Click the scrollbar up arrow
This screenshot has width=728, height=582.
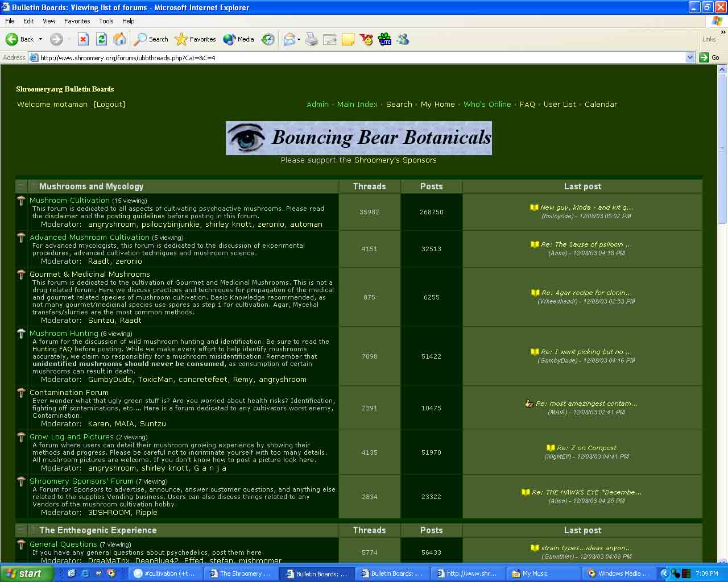coord(722,69)
